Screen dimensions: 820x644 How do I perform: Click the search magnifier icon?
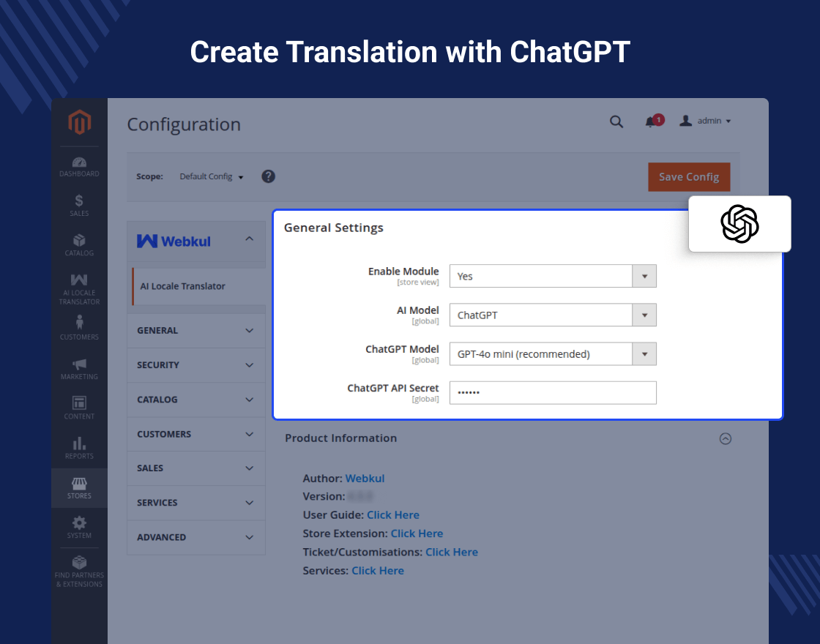coord(616,121)
